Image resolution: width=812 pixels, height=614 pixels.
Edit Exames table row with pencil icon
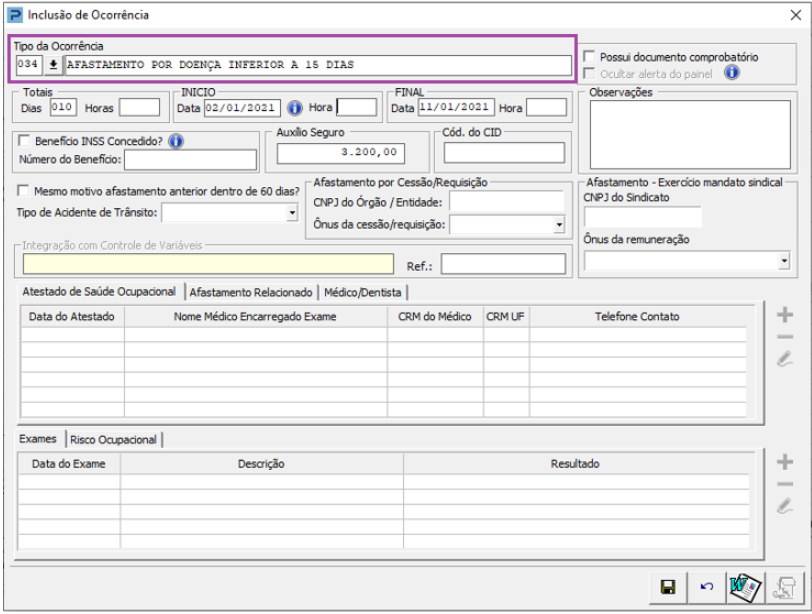785,506
